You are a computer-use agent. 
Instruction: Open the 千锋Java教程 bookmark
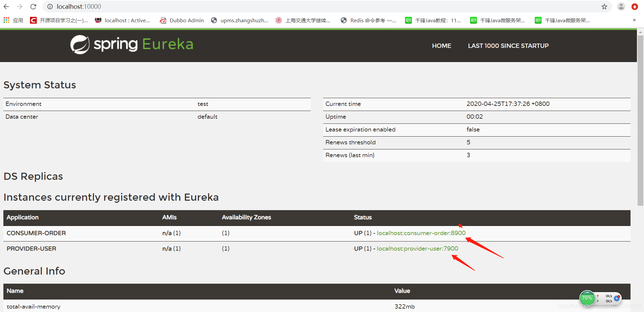click(433, 20)
